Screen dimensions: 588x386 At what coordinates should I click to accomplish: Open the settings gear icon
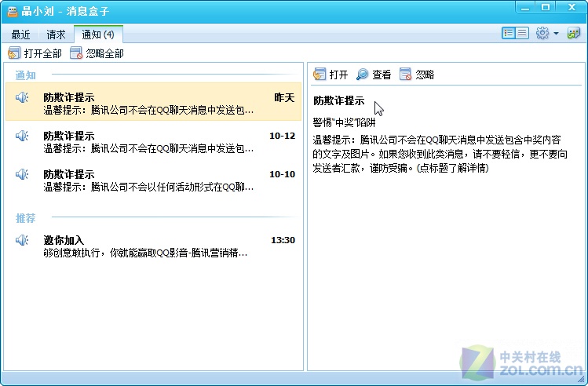pyautogui.click(x=542, y=34)
